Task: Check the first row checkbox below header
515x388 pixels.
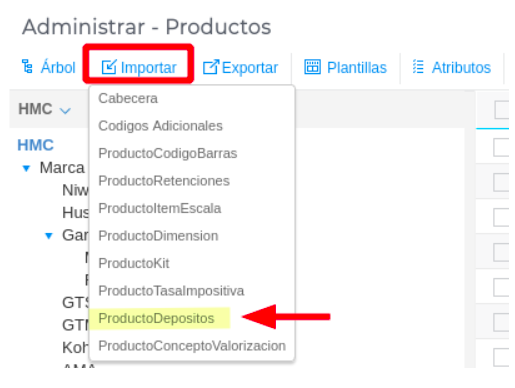Action: 501,147
